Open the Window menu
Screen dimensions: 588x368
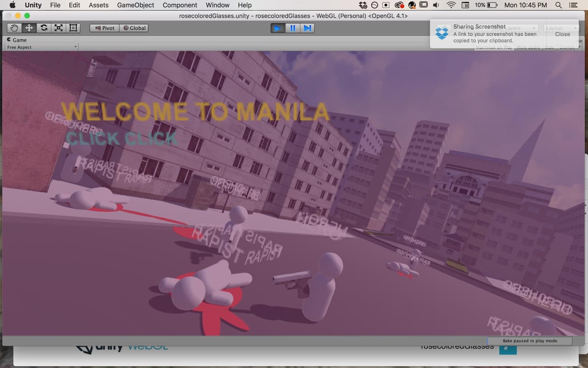218,5
